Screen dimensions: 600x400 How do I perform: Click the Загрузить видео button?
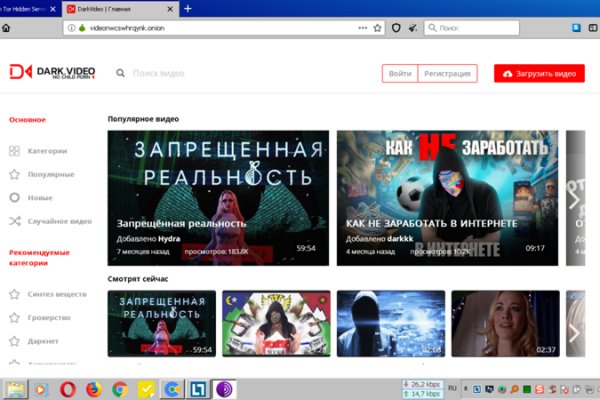539,74
